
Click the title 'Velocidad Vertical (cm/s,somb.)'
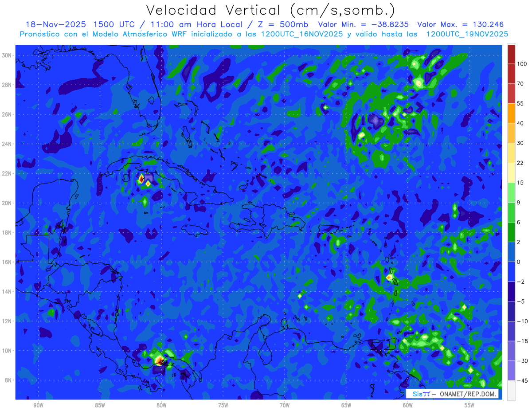(x=270, y=10)
